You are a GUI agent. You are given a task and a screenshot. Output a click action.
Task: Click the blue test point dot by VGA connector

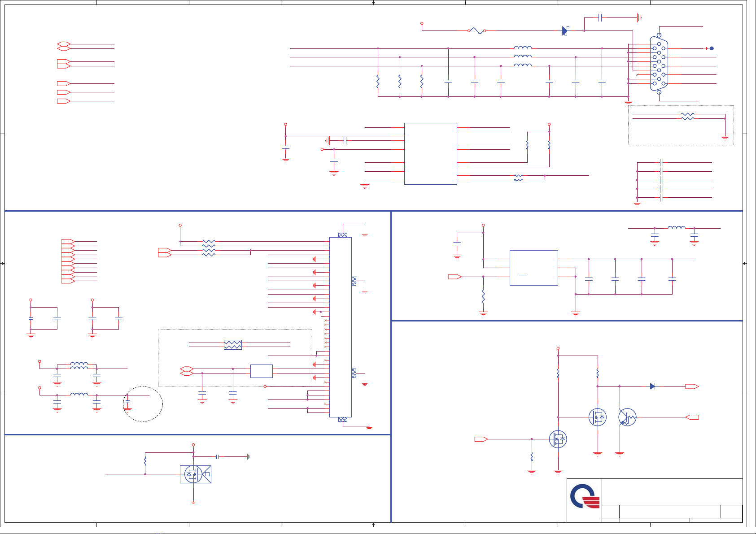[712, 48]
